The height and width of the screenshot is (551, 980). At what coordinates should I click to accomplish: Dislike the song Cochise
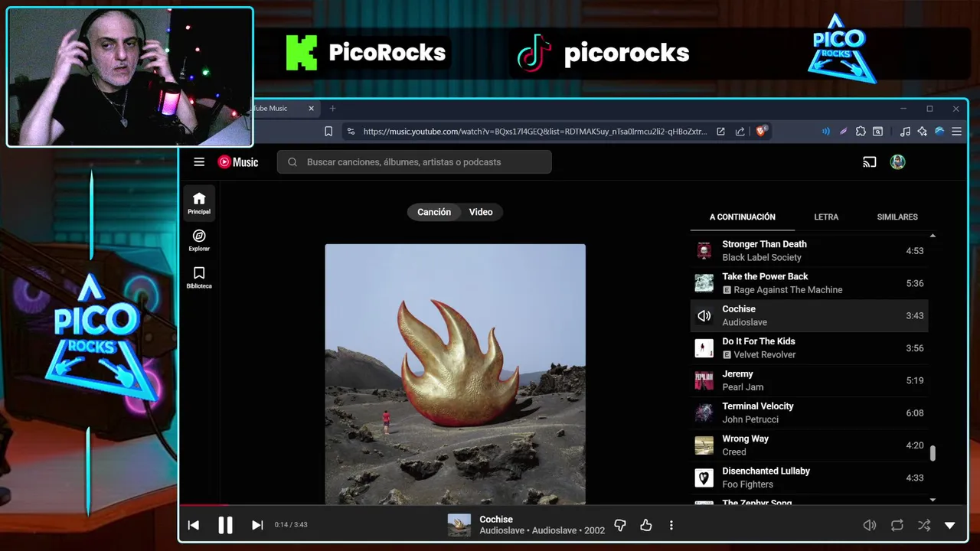(620, 525)
